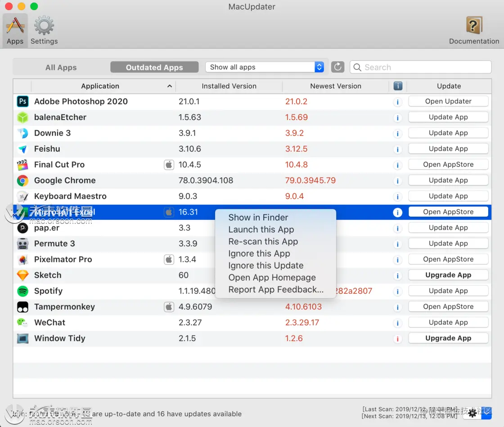Click the refresh scan button

(x=337, y=67)
